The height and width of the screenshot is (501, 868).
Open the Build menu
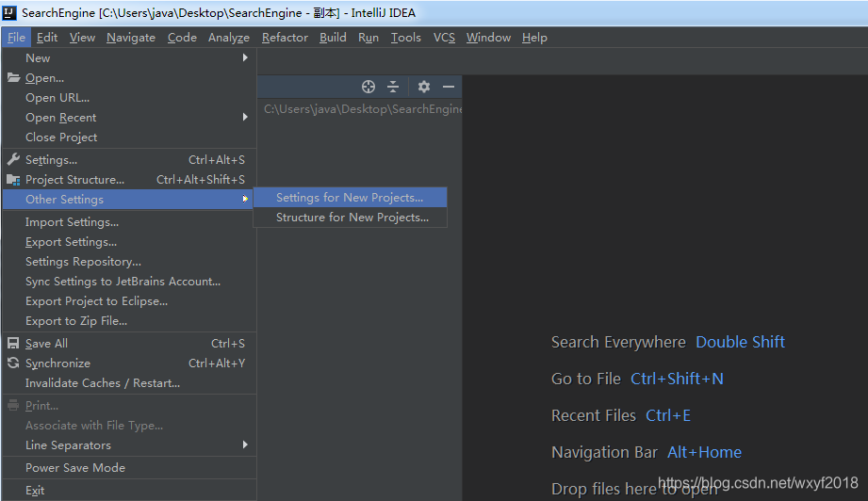333,38
